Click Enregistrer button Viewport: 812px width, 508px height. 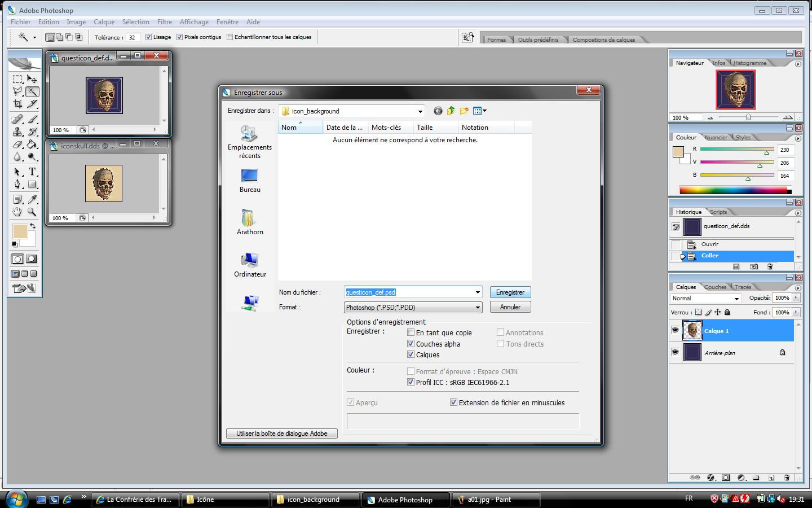(510, 292)
